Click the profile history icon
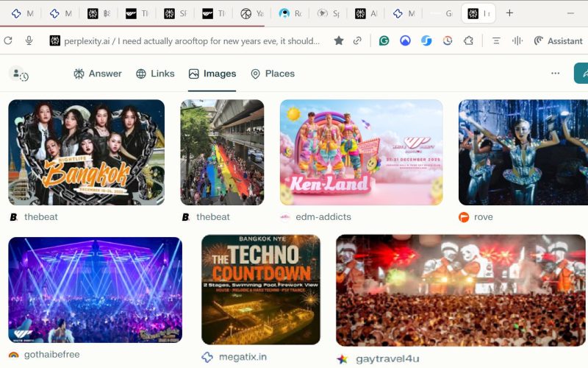 click(x=18, y=74)
